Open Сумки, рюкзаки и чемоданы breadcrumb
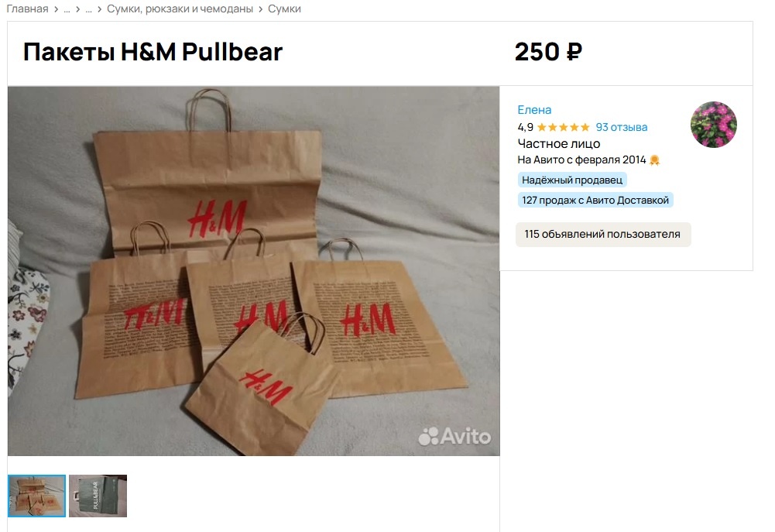Viewport: 775px width, 532px height. (180, 9)
